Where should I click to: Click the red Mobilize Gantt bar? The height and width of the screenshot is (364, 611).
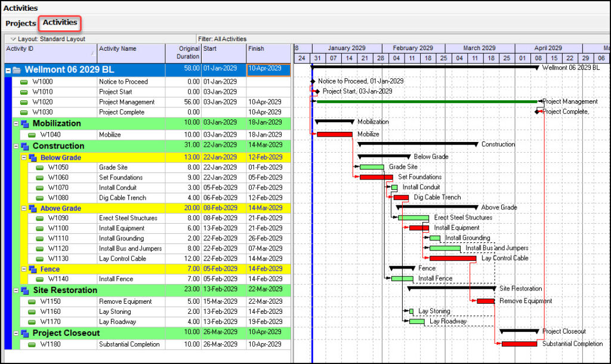click(335, 134)
